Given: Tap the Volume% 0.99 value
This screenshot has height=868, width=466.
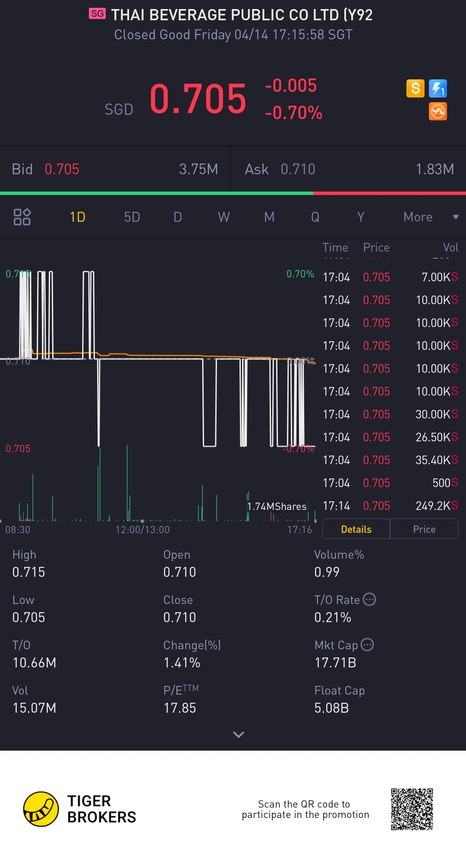Looking at the screenshot, I should tap(327, 572).
